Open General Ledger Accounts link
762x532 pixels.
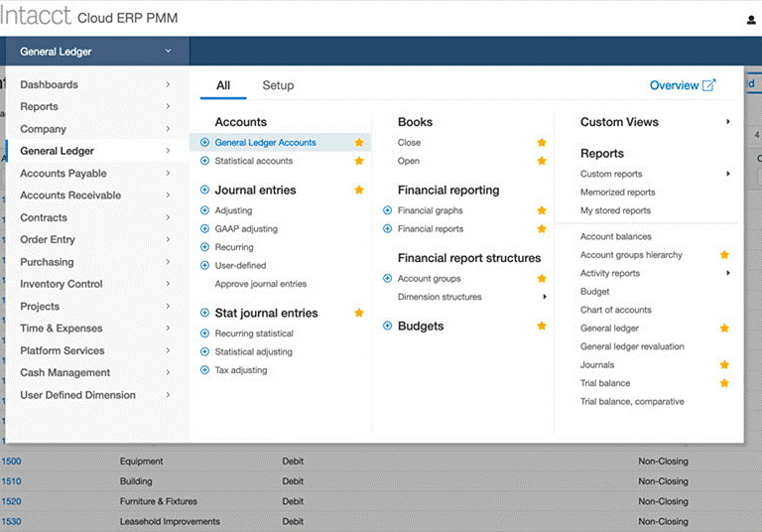265,143
